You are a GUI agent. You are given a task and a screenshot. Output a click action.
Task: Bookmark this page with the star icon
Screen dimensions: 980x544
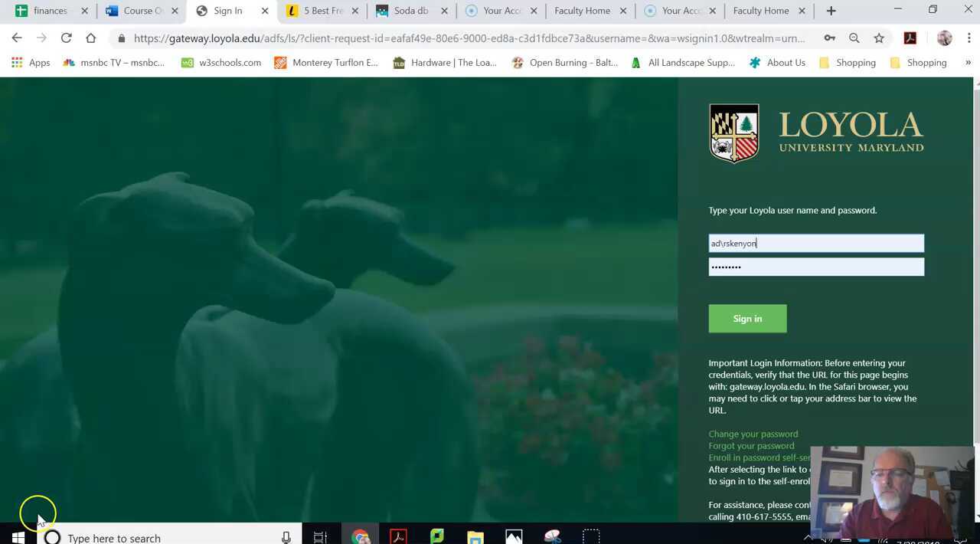point(879,38)
